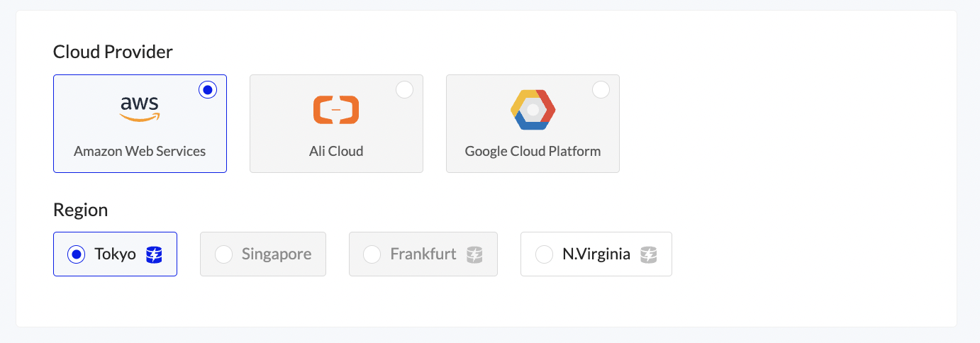Screen dimensions: 980x343
Task: Click the Frankfurt region label
Action: coord(423,254)
